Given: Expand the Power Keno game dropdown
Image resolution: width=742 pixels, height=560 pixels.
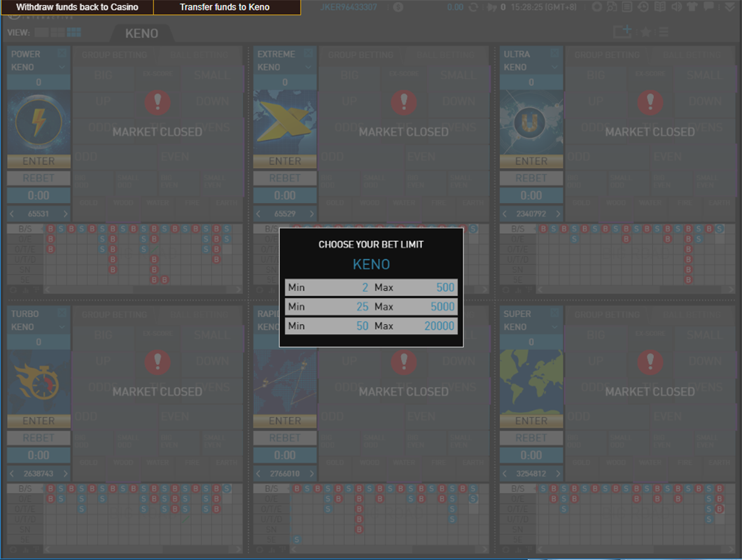Looking at the screenshot, I should point(62,67).
